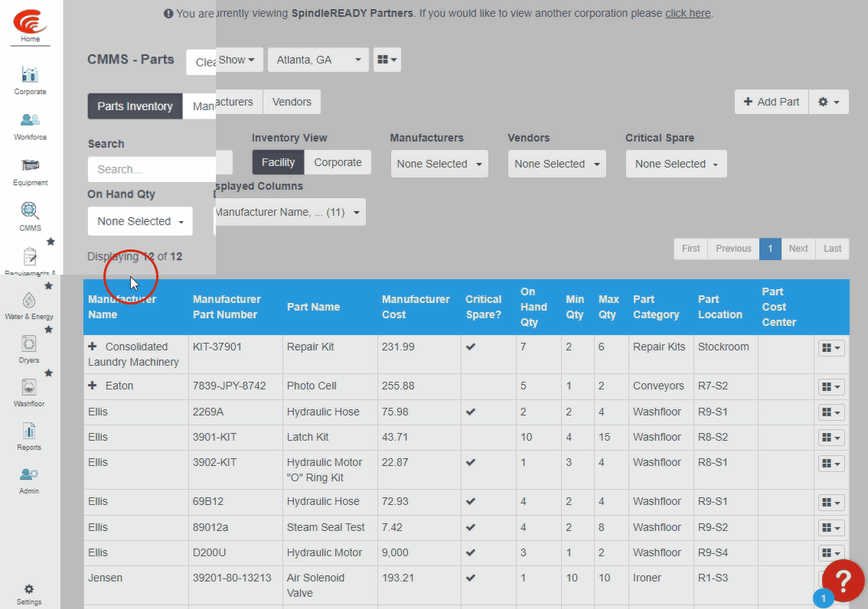Open the Atlanta, GA location dropdown

click(x=318, y=60)
